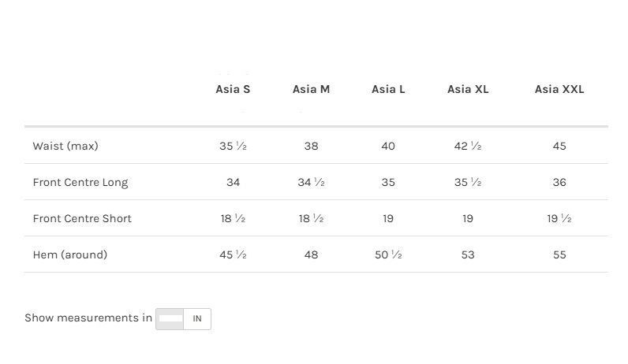Select the Asia S column header
The image size is (628, 364).
[233, 90]
